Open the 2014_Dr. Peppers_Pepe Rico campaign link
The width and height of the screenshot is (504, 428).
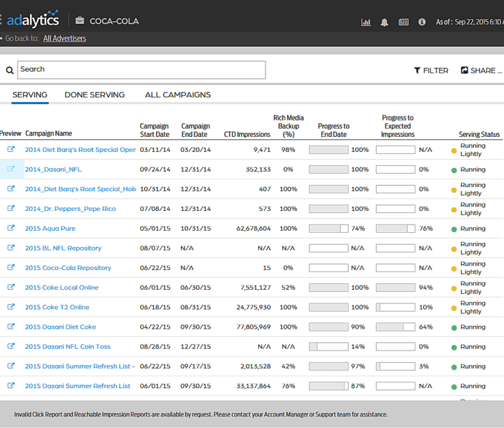pyautogui.click(x=70, y=209)
